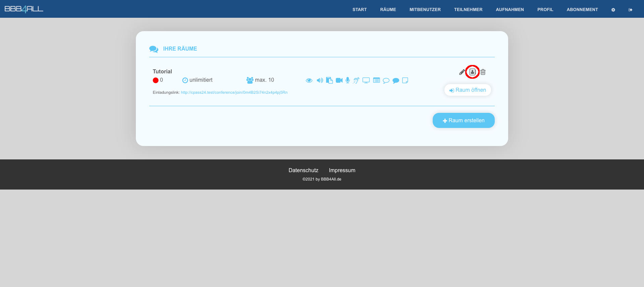Open the RÄUME menu item
The width and height of the screenshot is (644, 287).
[x=388, y=9]
